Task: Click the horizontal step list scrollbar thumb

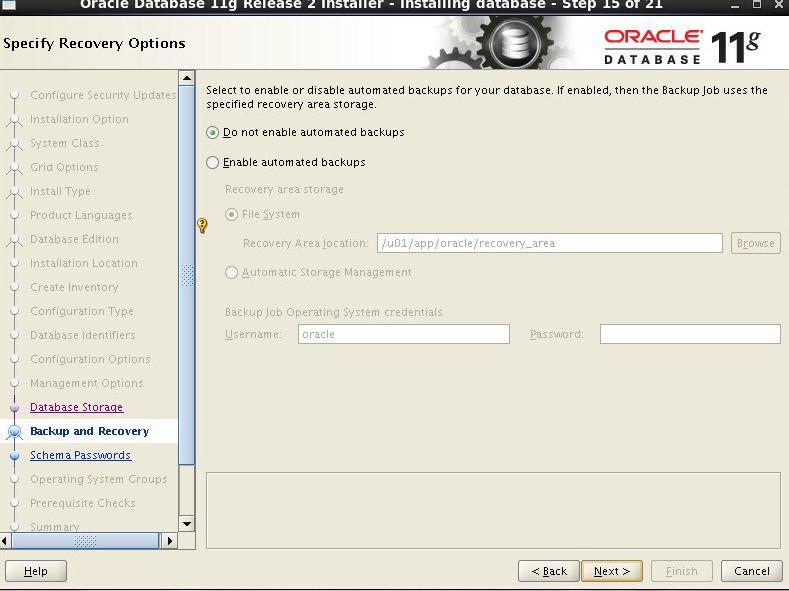Action: [x=85, y=541]
